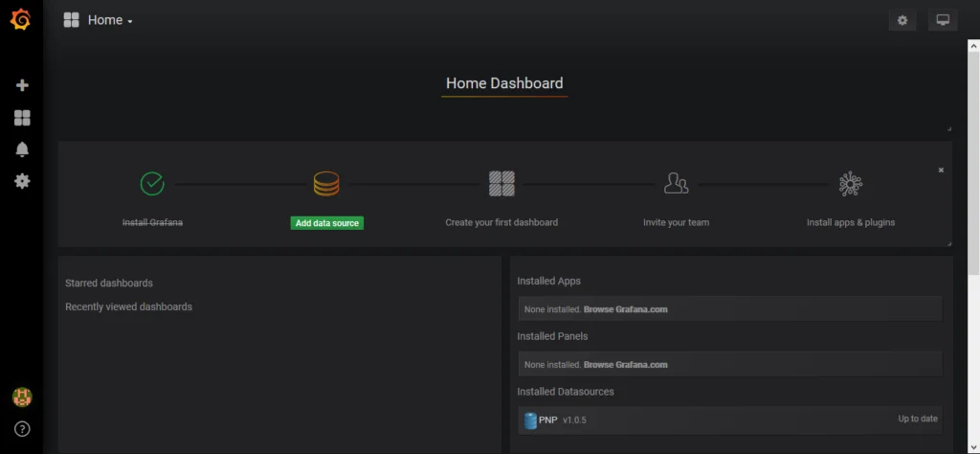Viewport: 980px width, 454px height.
Task: Click the Installed Panels heading
Action: 552,336
